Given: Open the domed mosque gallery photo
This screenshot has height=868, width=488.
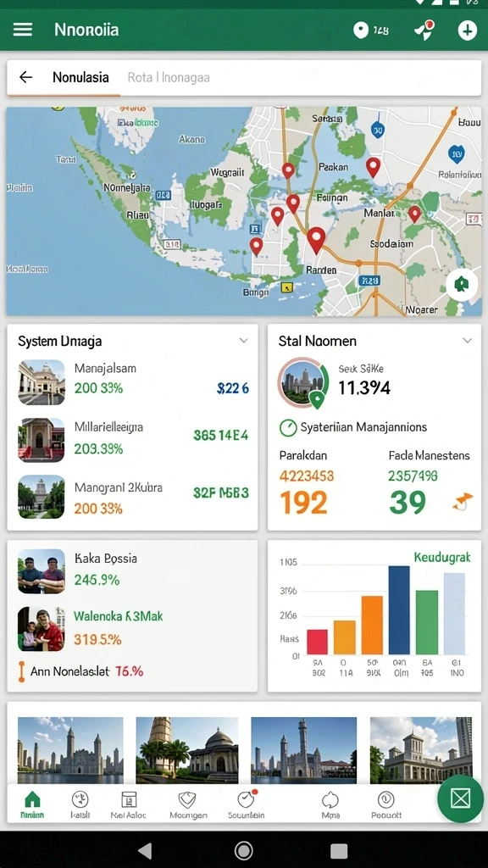Looking at the screenshot, I should [x=187, y=750].
